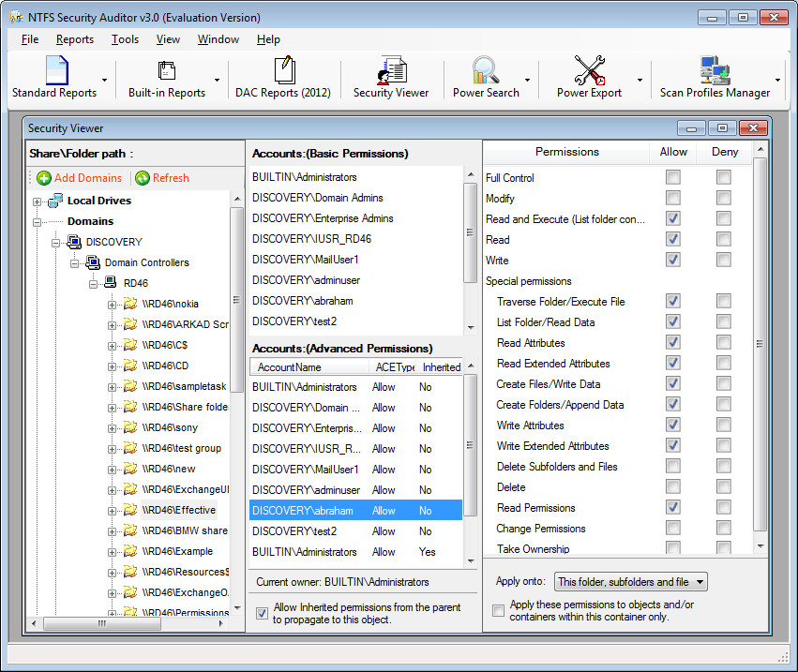Click the \\RD46\test group folder icon
798x672 pixels.
(x=130, y=448)
